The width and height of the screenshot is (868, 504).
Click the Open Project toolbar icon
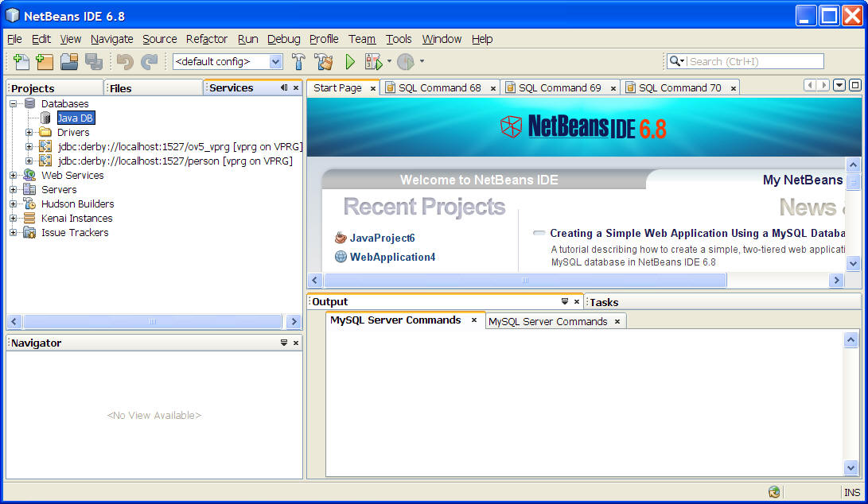coord(69,61)
